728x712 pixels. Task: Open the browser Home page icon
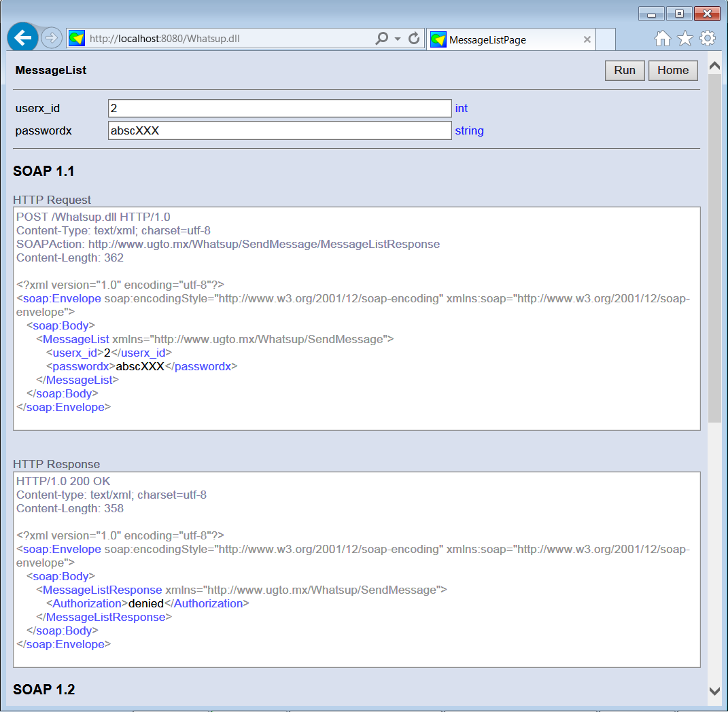(663, 39)
